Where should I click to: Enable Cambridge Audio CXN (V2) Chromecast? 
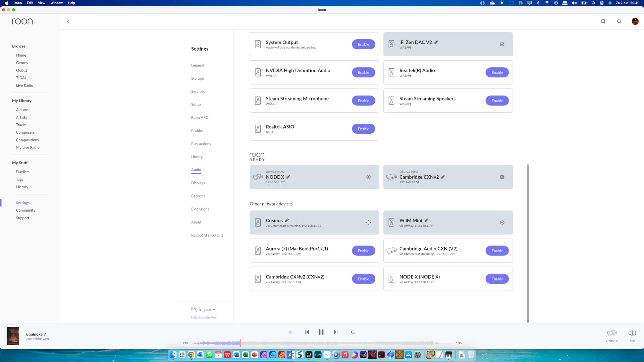pyautogui.click(x=497, y=251)
